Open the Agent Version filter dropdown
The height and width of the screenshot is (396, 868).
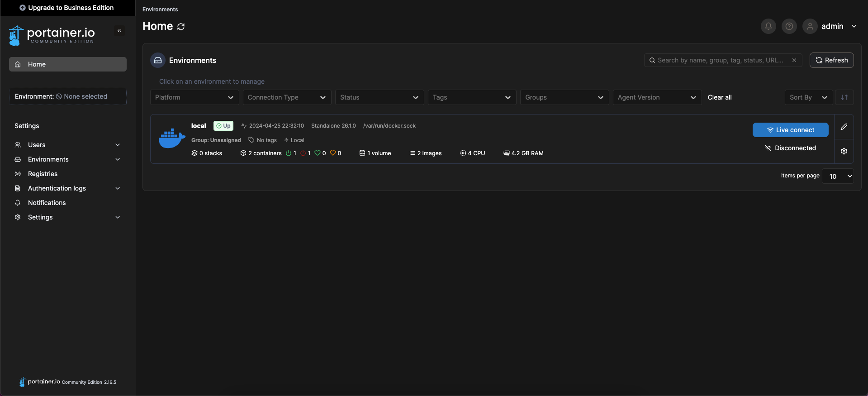tap(657, 97)
